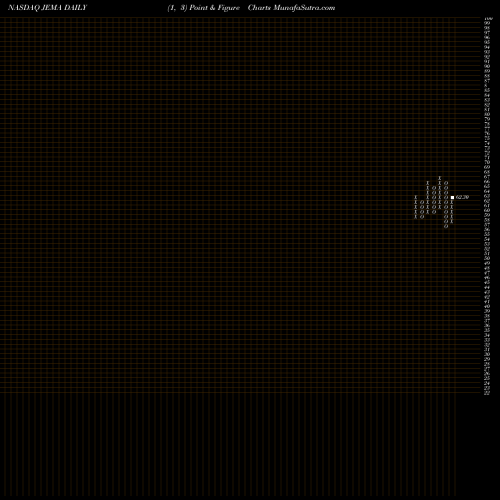Click the bottom value of price axis

click(487, 393)
